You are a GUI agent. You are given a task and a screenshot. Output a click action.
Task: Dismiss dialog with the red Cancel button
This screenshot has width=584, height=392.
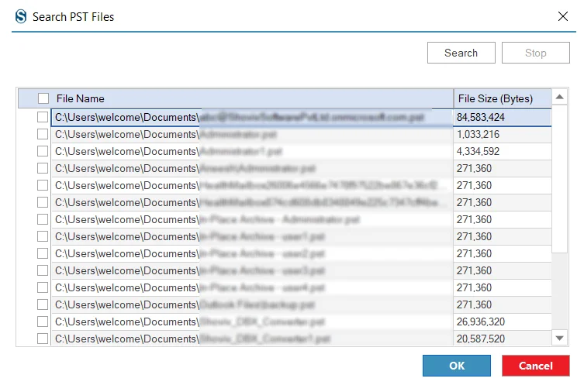click(536, 366)
